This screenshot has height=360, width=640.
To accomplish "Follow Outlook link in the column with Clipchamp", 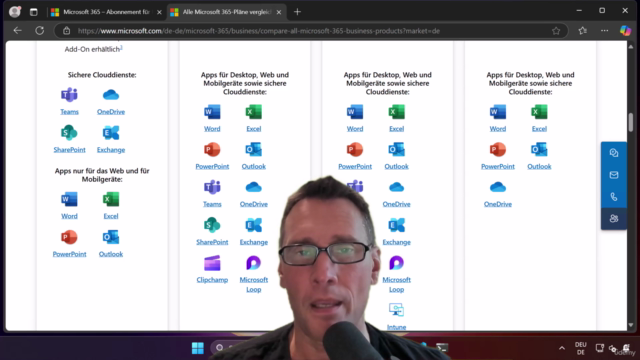I will 253,166.
